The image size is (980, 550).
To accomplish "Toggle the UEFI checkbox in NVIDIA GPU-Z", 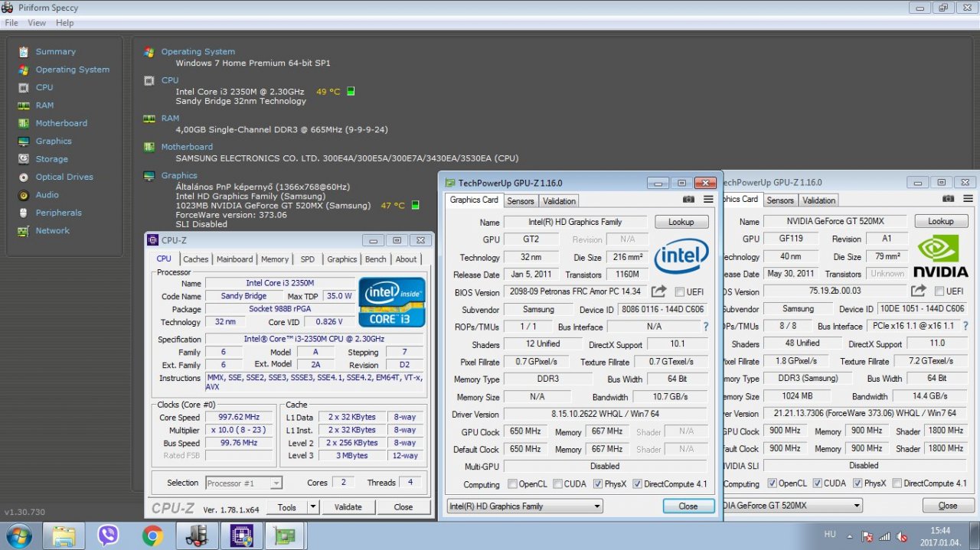I will [939, 291].
